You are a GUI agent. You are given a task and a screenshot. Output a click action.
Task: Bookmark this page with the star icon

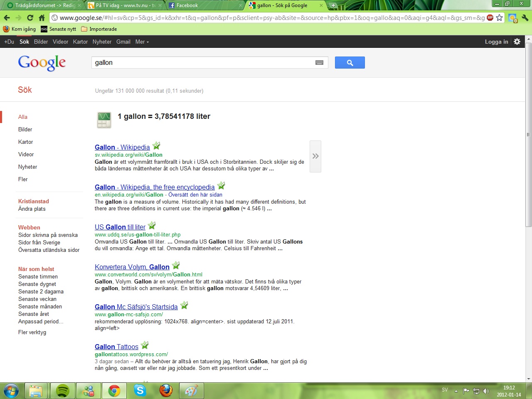(500, 18)
